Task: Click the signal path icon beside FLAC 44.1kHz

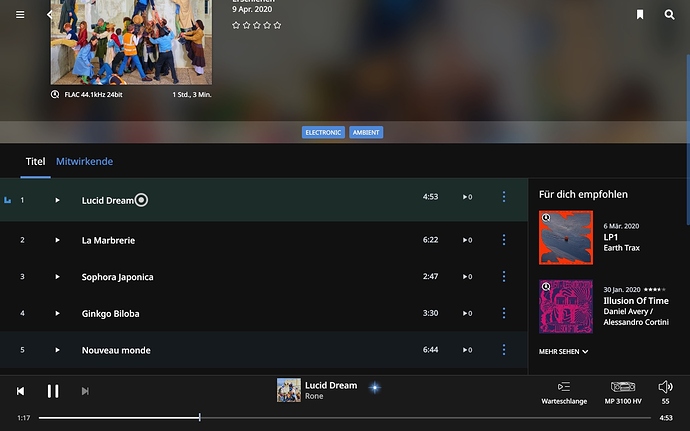Action: (55, 94)
